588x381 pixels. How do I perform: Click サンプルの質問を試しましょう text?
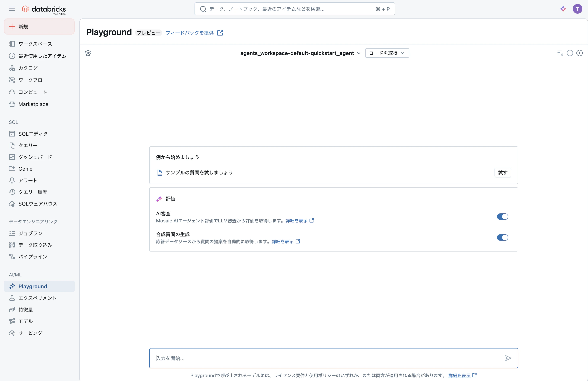[x=199, y=173]
